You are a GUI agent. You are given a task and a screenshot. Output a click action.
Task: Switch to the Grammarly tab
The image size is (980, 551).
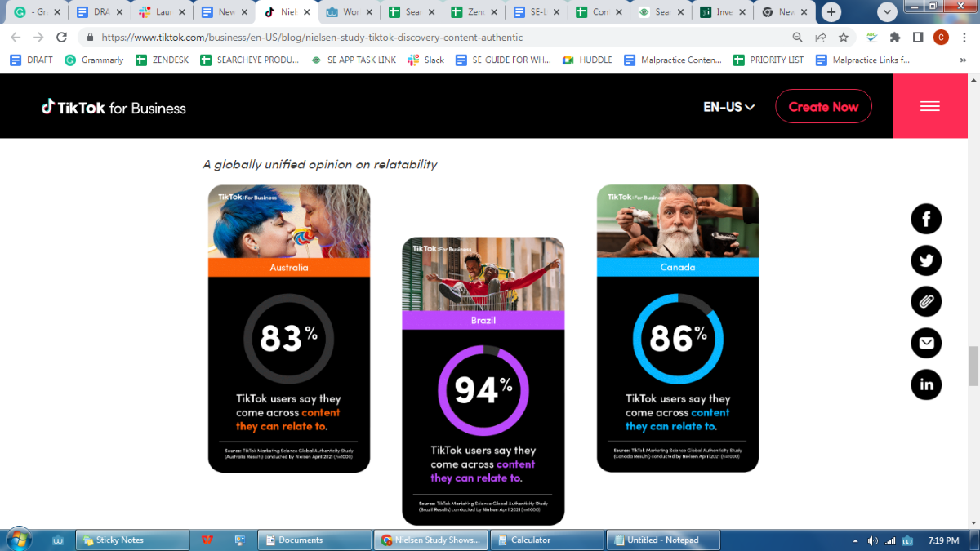(x=37, y=12)
